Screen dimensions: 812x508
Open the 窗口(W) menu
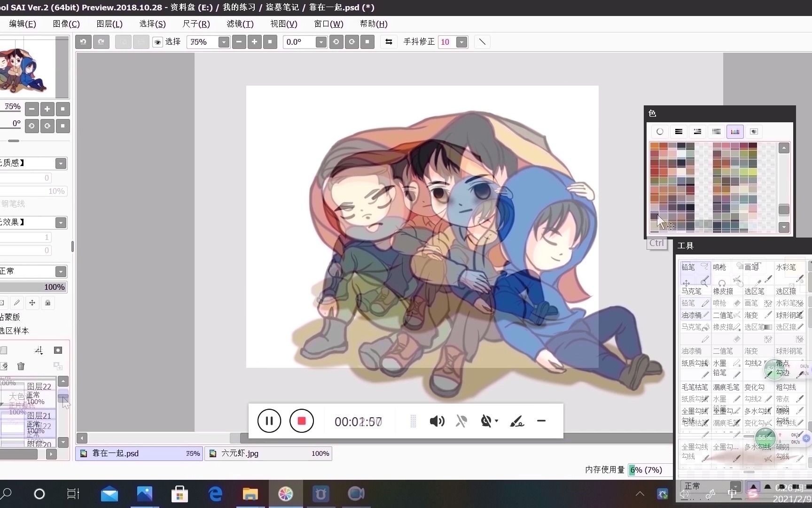329,24
